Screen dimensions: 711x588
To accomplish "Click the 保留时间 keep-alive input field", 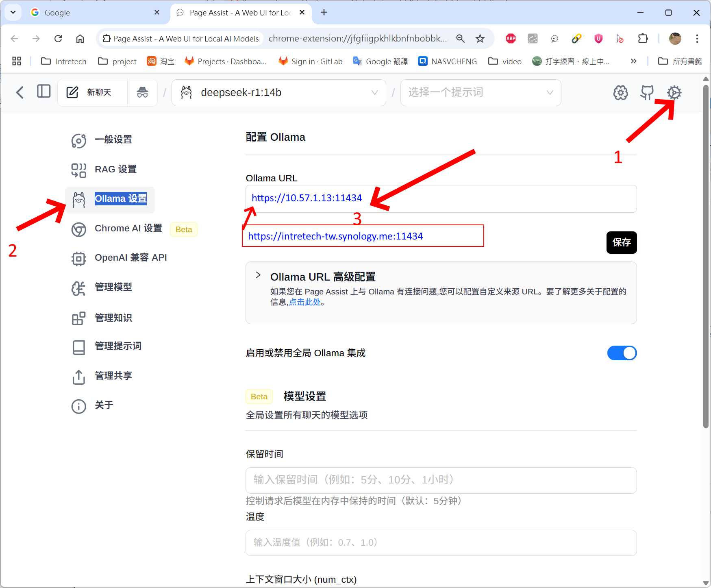I will coord(441,480).
